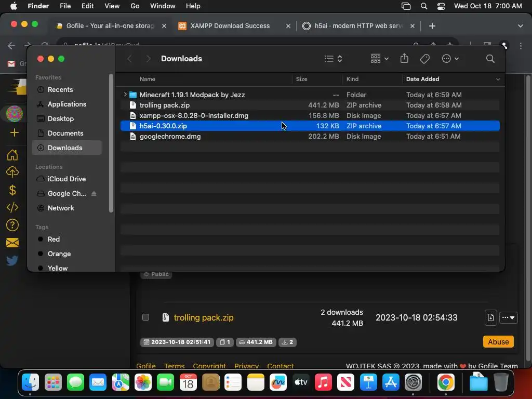The image size is (532, 399).
Task: Toggle sort order chevron on Date Added column
Action: (x=498, y=79)
